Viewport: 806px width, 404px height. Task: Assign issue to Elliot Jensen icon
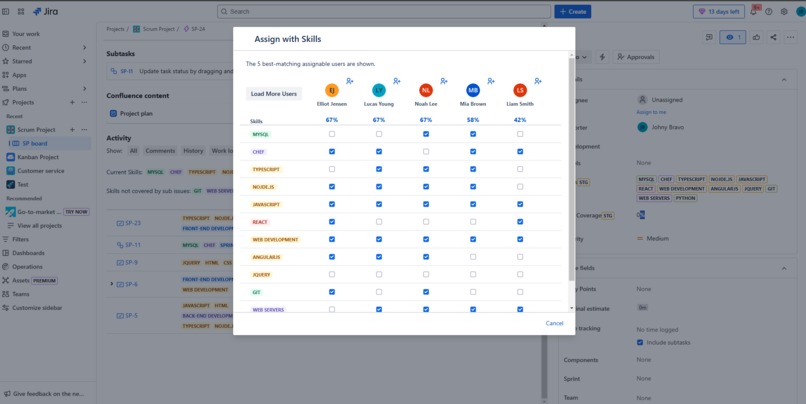[350, 81]
